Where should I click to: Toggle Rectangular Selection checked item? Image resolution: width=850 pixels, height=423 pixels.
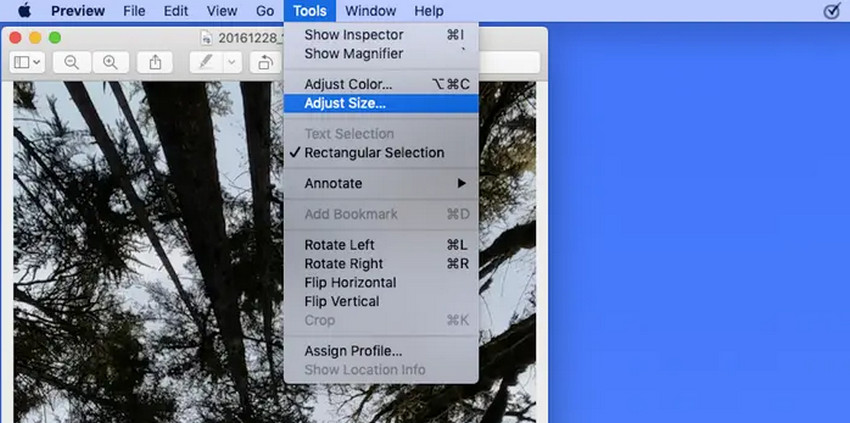pyautogui.click(x=381, y=153)
